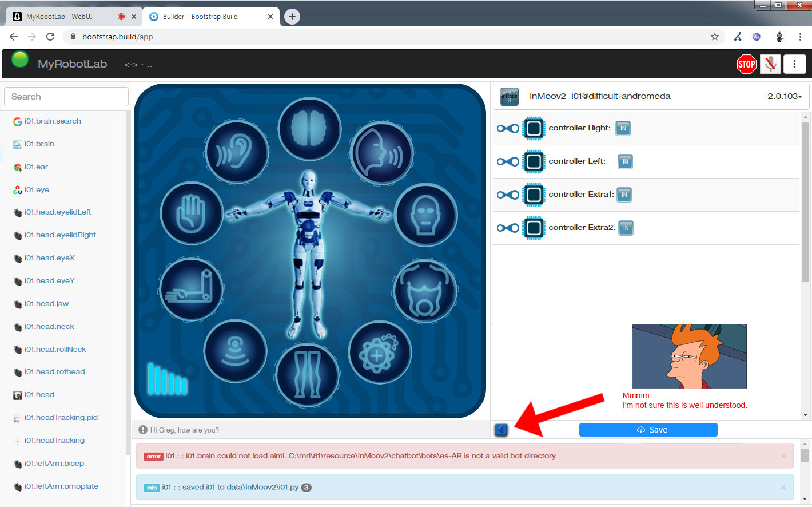Screen dimensions: 812x507
Task: Select i01.head.jaw in the list
Action: (x=47, y=304)
